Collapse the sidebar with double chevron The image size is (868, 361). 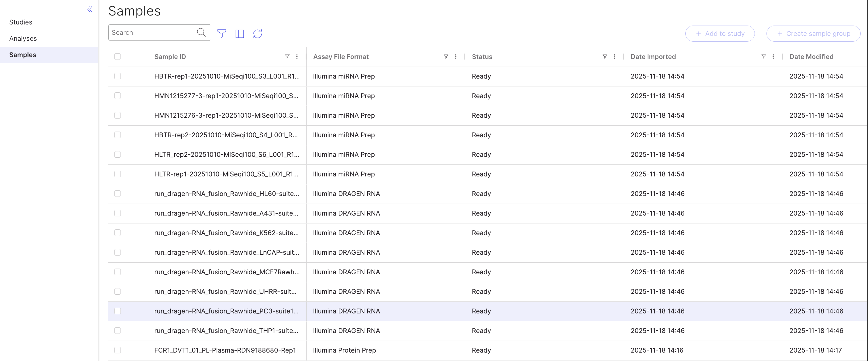(90, 9)
